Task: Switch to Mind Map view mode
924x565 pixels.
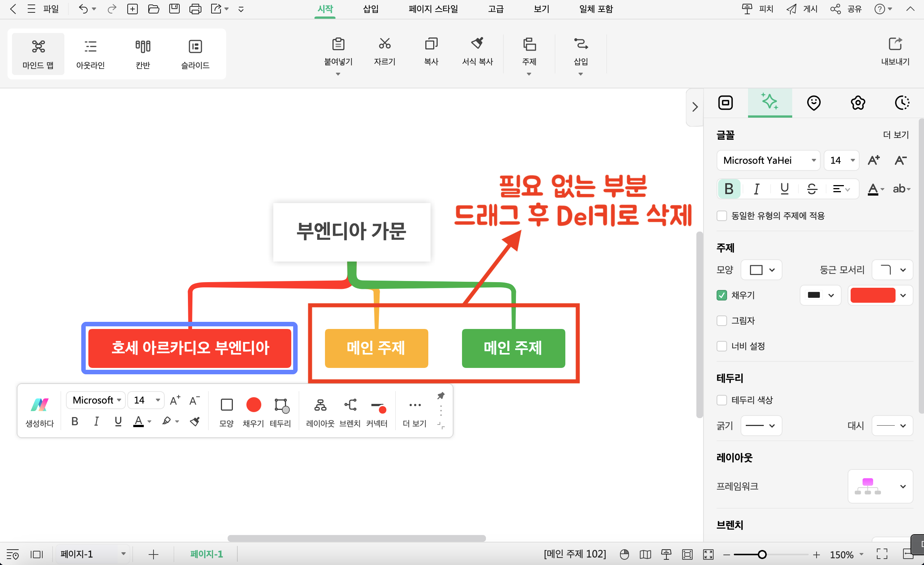Action: click(38, 54)
